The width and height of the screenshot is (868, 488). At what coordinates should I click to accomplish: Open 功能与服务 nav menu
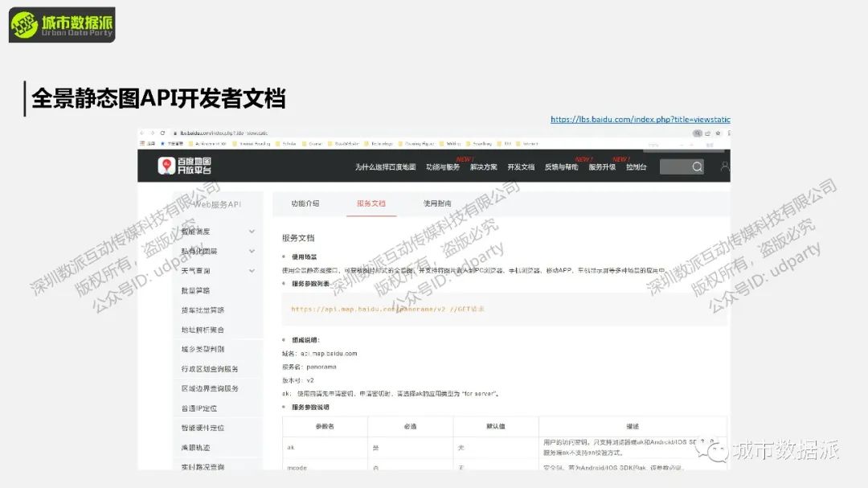click(x=443, y=166)
